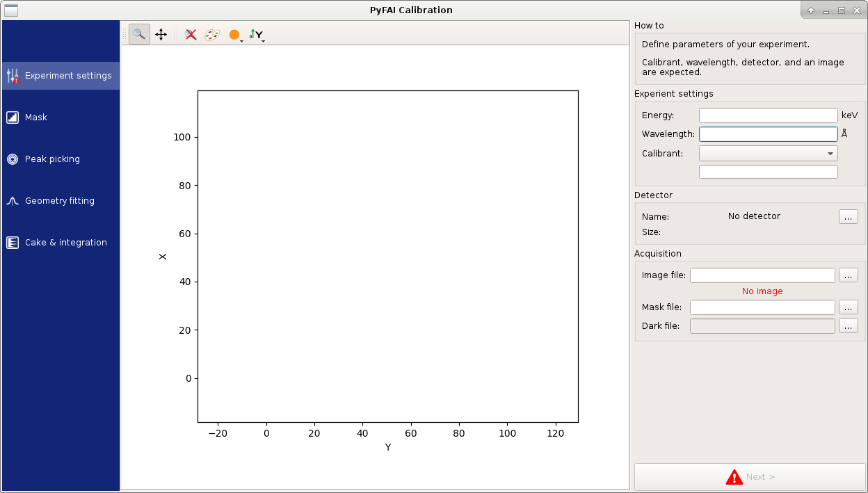Open the Calibrant combo box
The width and height of the screenshot is (868, 493).
[x=768, y=153]
